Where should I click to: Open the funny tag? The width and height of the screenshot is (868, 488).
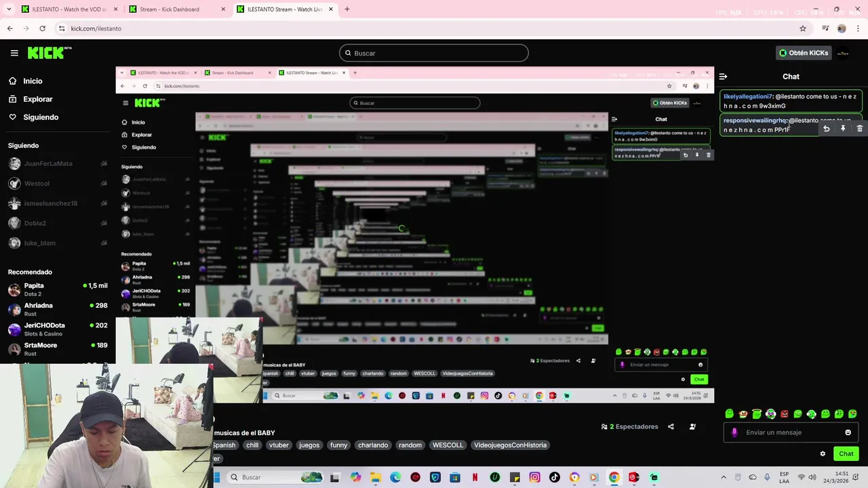(339, 445)
